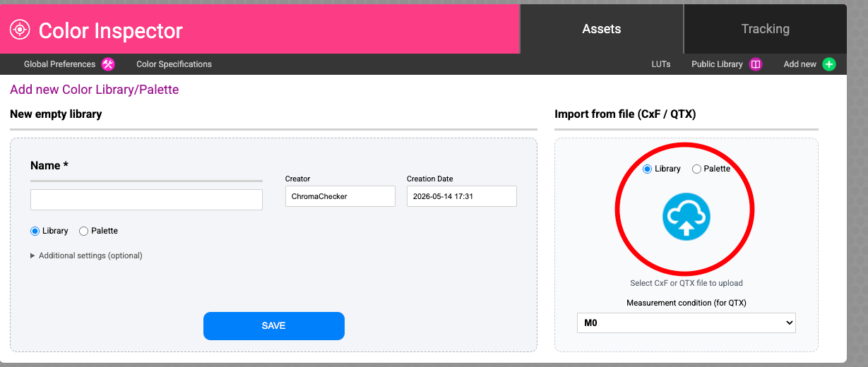This screenshot has height=367, width=868.
Task: Click 'Add new Color Library/Palette' heading
Action: pos(94,90)
